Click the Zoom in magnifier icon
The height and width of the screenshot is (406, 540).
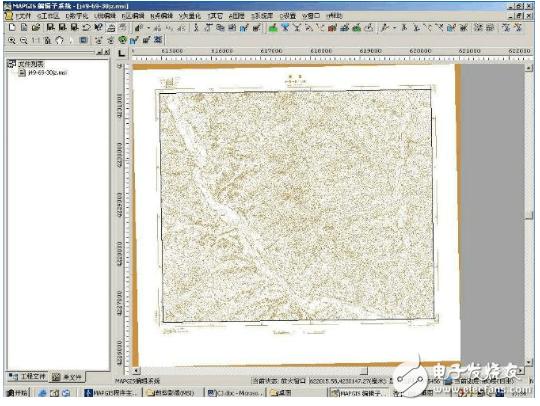[12, 41]
